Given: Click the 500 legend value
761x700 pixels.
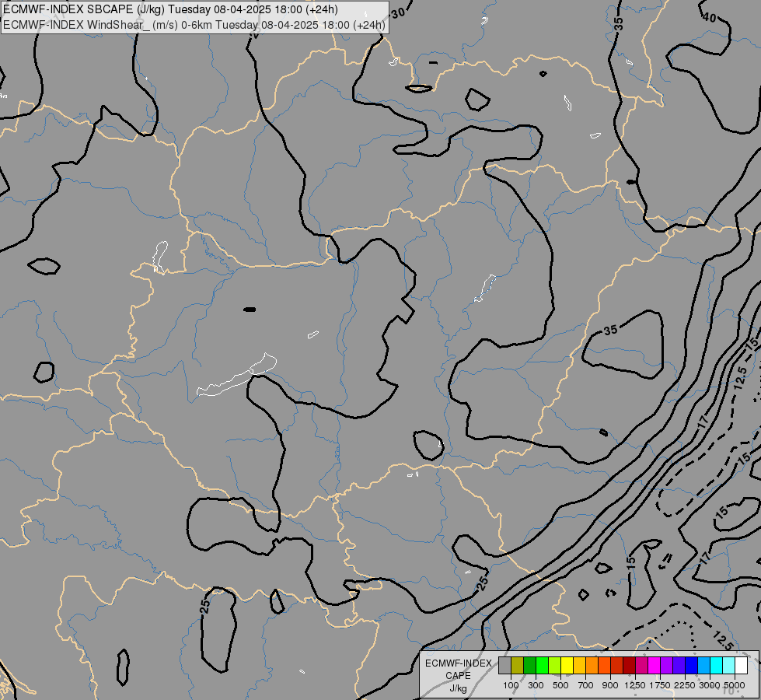Looking at the screenshot, I should 560,685.
